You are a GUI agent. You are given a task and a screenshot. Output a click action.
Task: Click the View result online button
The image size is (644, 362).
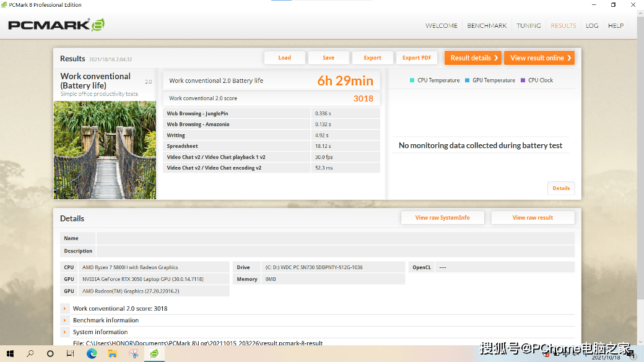pos(539,58)
